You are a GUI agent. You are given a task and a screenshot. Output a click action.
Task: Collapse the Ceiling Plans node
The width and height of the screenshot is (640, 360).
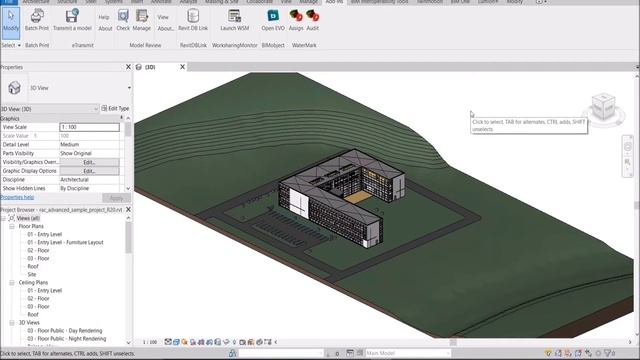[12, 282]
